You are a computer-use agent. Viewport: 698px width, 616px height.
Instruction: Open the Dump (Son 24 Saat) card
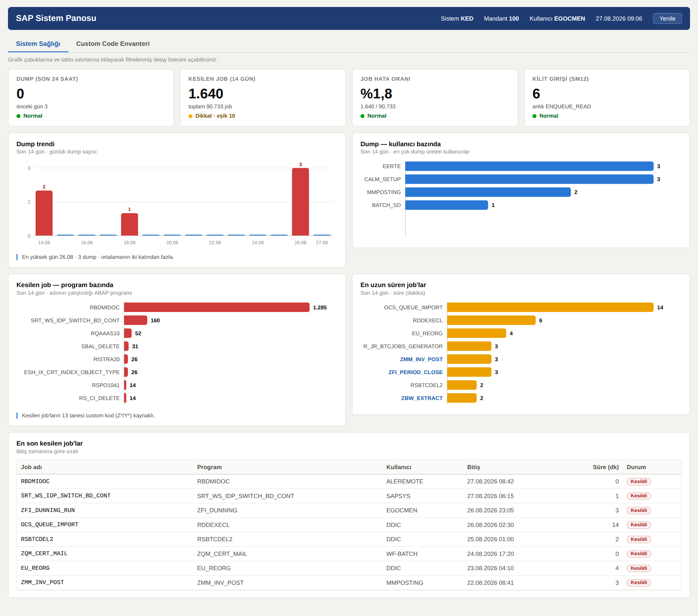click(x=91, y=98)
